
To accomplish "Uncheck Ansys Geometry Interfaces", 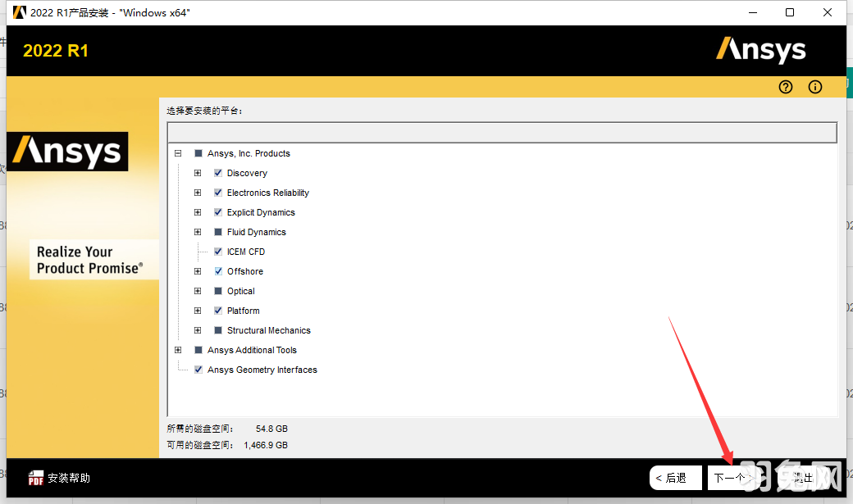I will pos(198,370).
